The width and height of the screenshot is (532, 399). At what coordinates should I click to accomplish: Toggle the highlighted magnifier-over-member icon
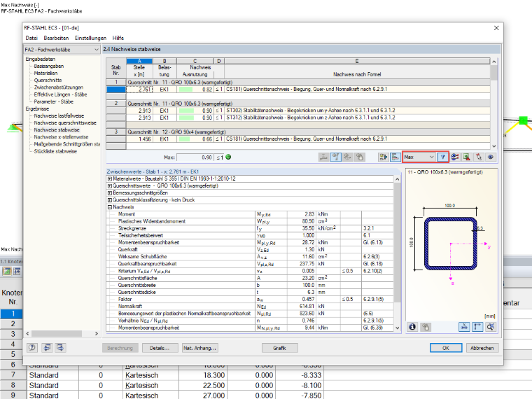335,157
